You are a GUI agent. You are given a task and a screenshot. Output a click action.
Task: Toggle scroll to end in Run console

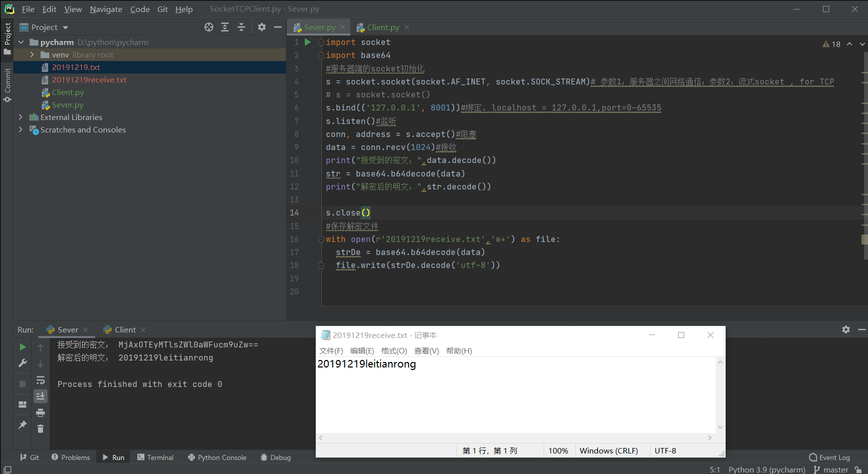point(40,396)
